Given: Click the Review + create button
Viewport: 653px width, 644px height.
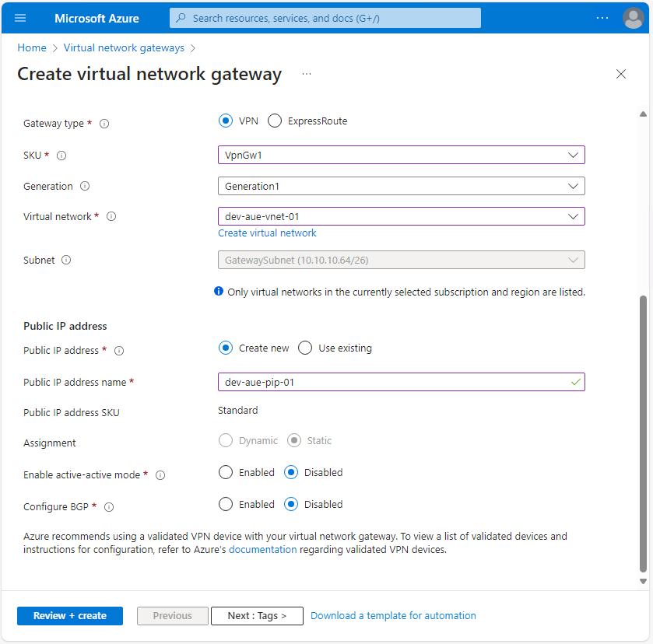Looking at the screenshot, I should [69, 615].
